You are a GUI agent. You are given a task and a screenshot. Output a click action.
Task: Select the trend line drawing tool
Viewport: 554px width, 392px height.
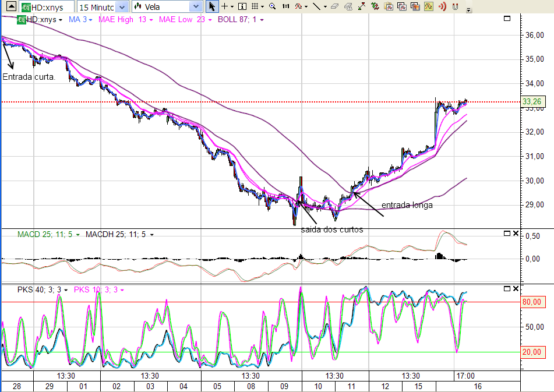point(316,6)
